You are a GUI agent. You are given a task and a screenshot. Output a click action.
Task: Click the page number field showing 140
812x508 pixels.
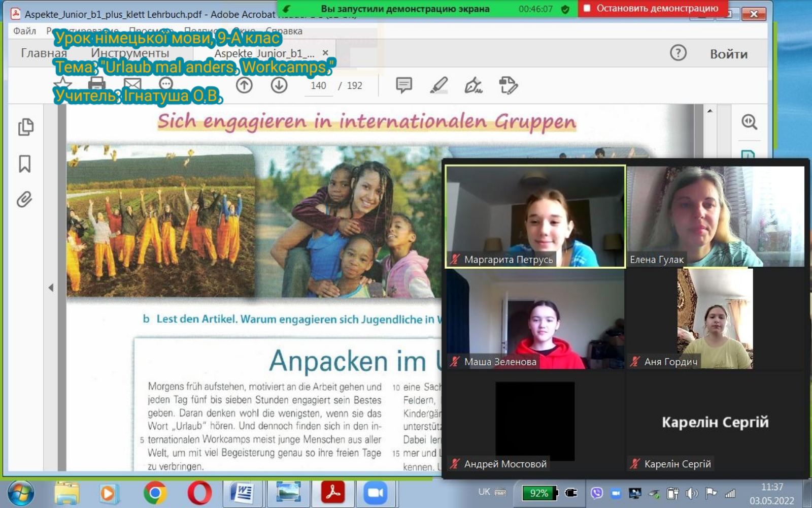(x=318, y=86)
